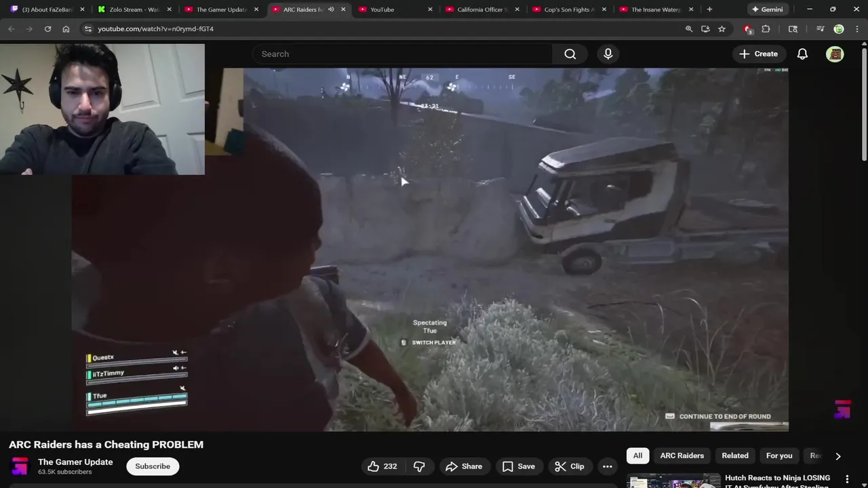This screenshot has height=488, width=868.
Task: Open the YouTube account avatar menu
Action: [835, 54]
